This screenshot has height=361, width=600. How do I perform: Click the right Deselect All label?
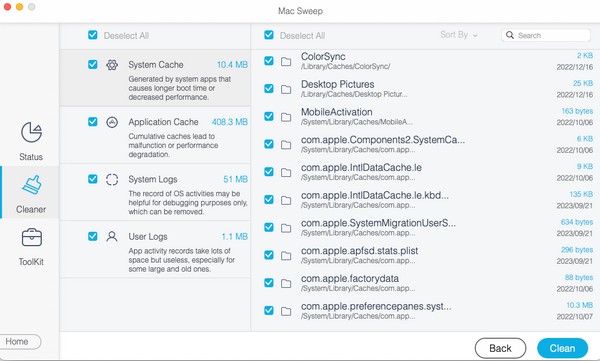[x=302, y=36]
